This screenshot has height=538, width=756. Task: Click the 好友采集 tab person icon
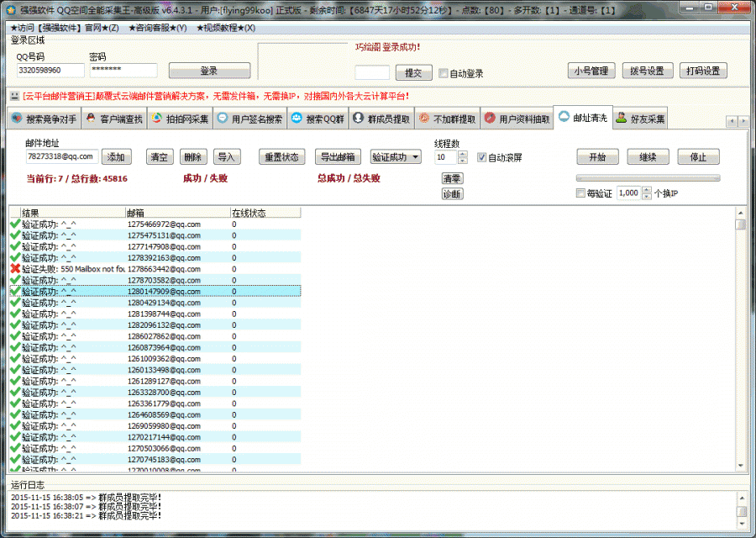pyautogui.click(x=622, y=118)
